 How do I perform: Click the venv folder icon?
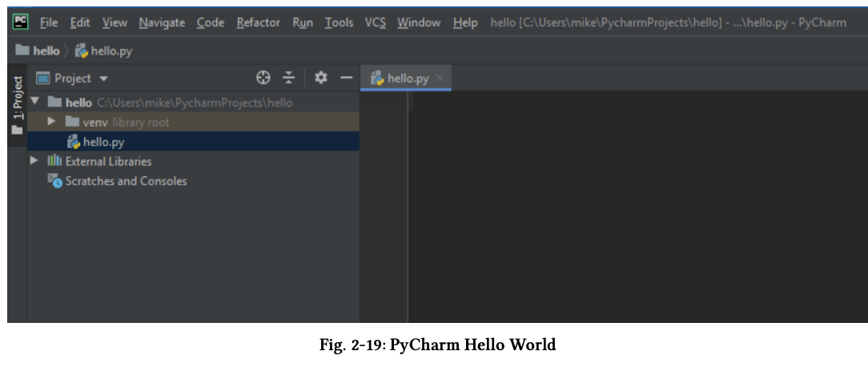click(72, 122)
